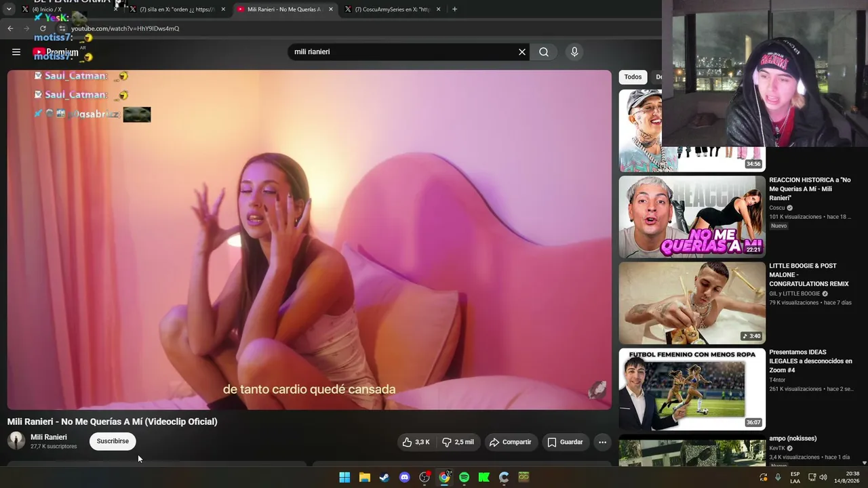Close the silla en X tab

223,9
